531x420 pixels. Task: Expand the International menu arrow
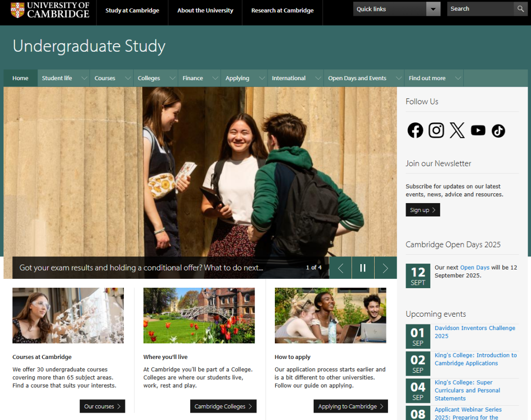318,78
